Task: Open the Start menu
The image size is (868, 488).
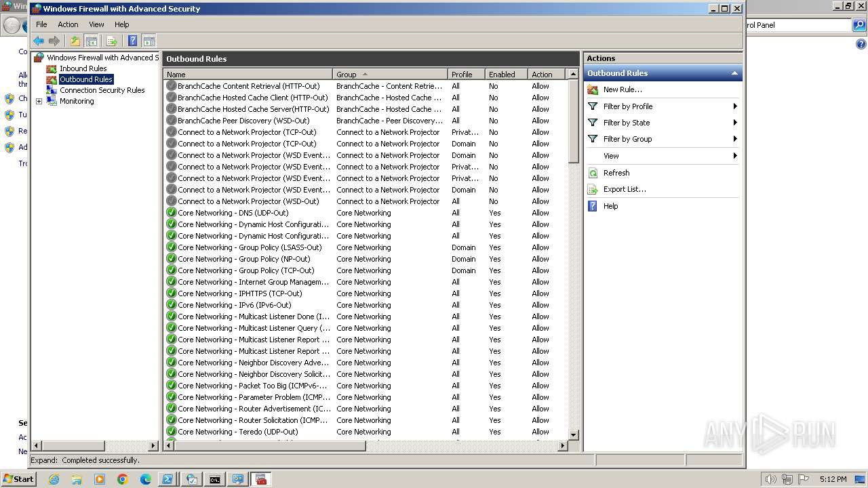Action: tap(18, 479)
